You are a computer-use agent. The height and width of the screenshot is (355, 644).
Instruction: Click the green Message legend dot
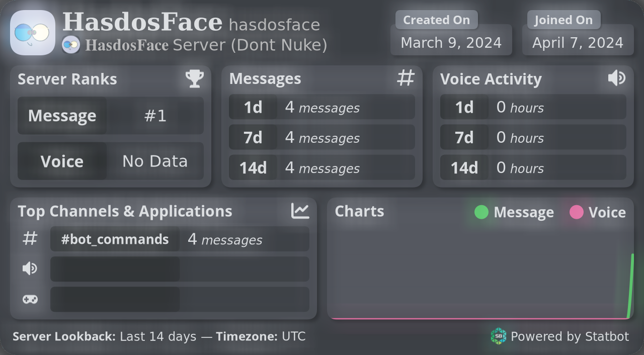[481, 212]
